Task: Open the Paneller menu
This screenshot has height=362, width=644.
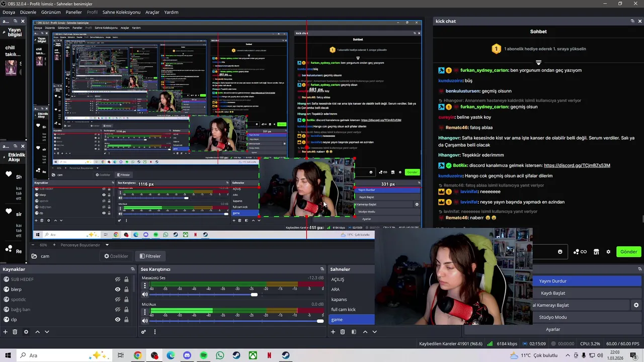Action: [73, 12]
